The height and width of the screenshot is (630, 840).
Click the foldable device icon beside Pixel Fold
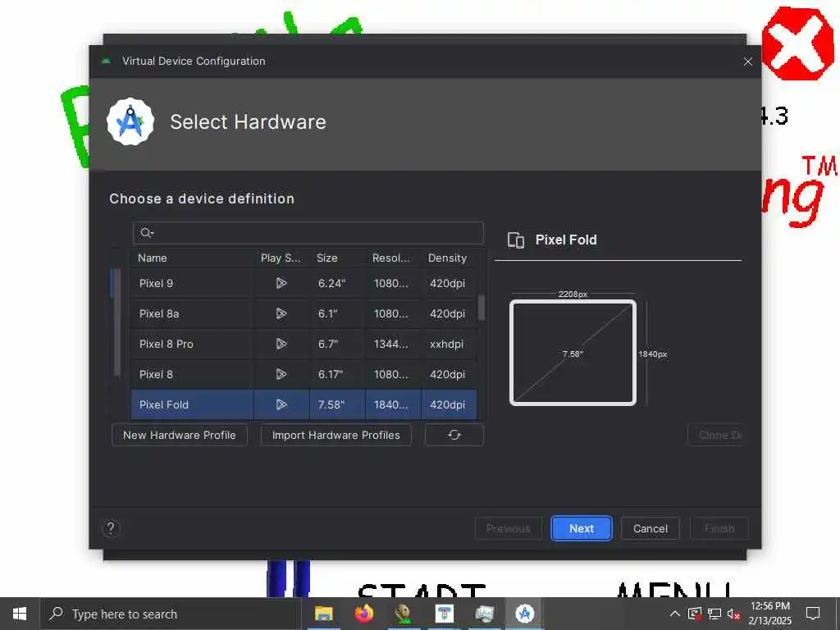click(516, 240)
